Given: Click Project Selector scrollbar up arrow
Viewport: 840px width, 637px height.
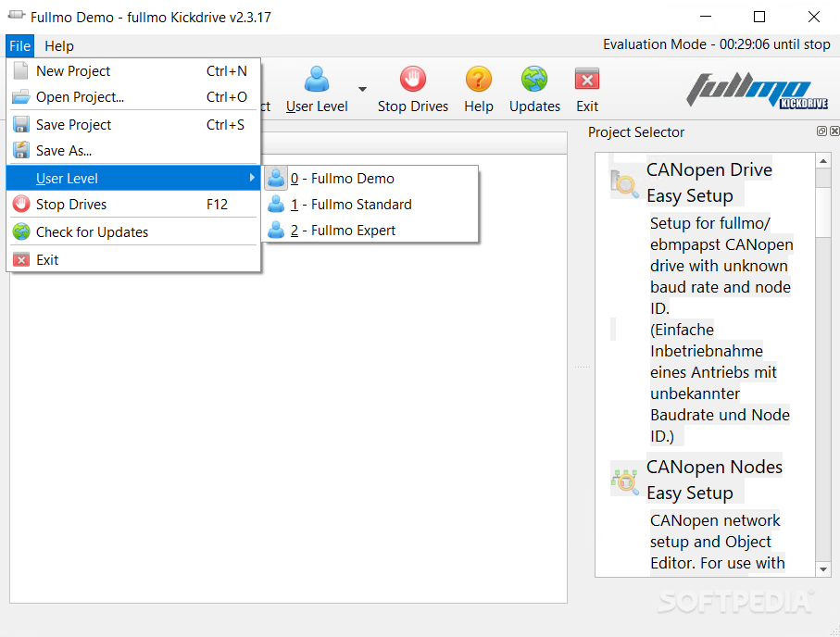Looking at the screenshot, I should tap(823, 161).
